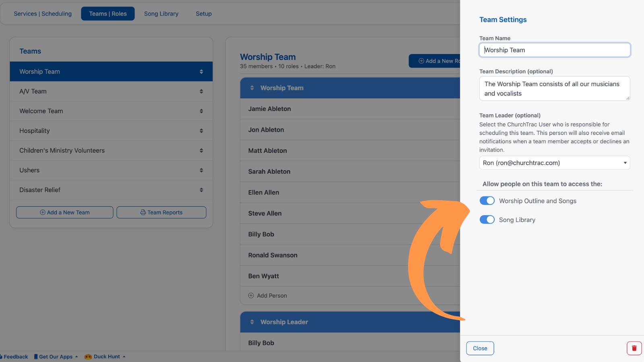The image size is (644, 362).
Task: Toggle Worship Outline and Songs access switch
Action: coord(487,201)
